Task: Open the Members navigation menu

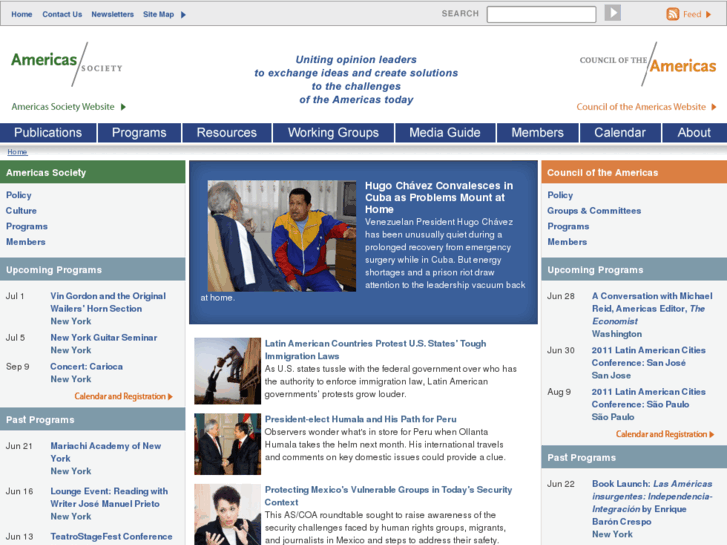Action: [537, 133]
